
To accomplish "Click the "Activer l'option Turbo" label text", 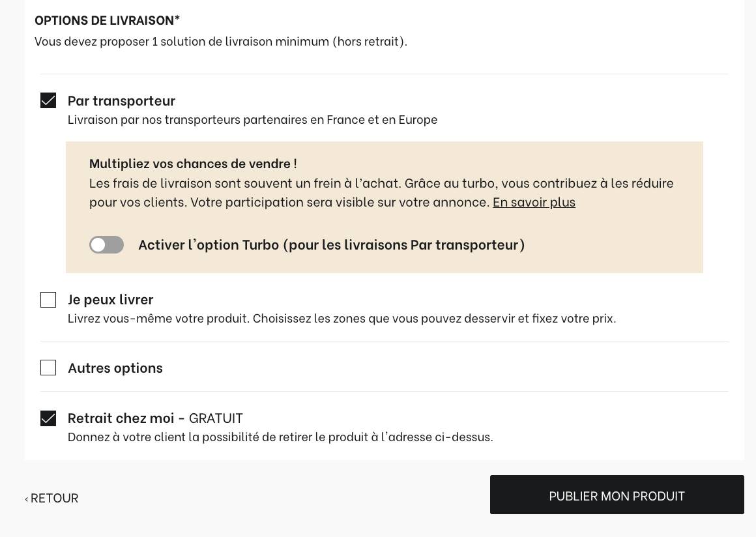I will (x=331, y=244).
